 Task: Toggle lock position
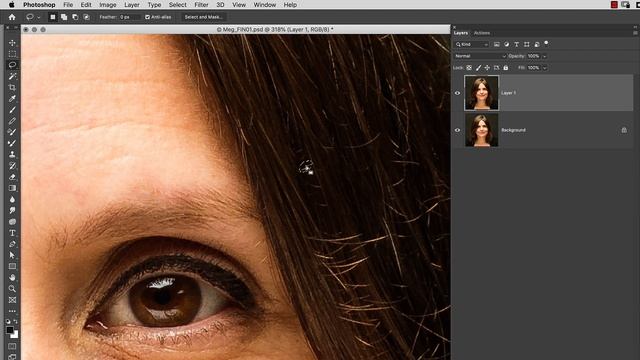(x=487, y=68)
